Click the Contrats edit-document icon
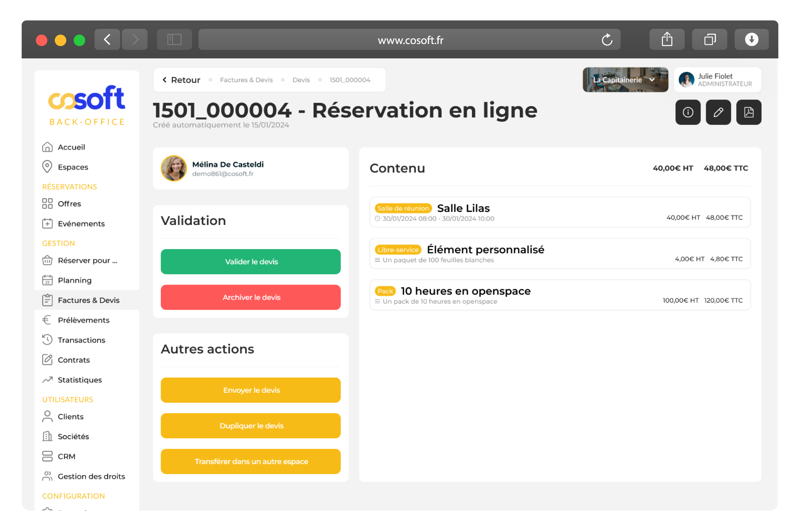This screenshot has height=532, width=800. pos(47,360)
